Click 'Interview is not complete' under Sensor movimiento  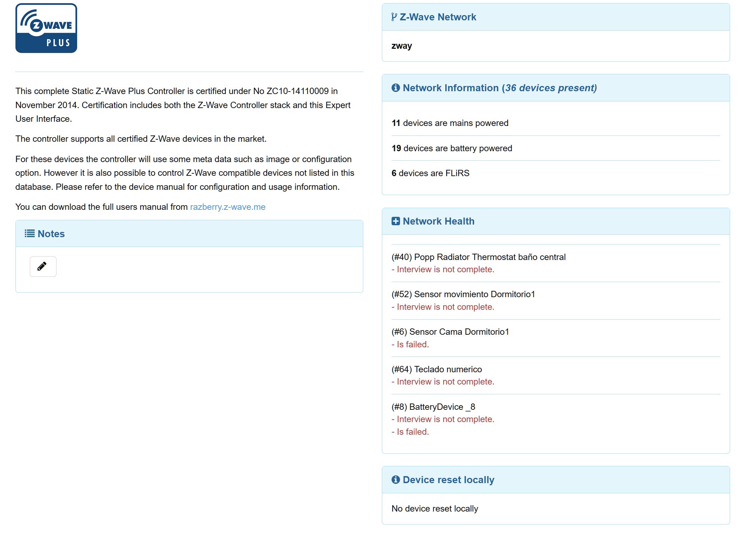(x=443, y=307)
